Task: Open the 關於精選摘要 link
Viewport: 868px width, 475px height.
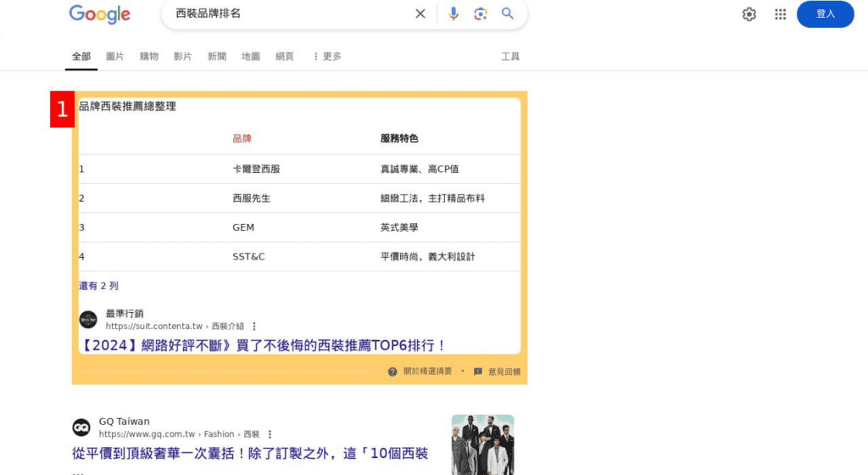Action: pos(427,371)
